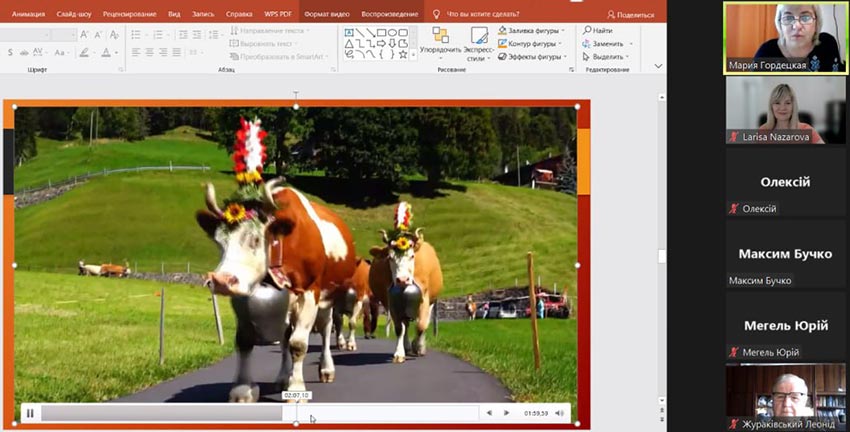Open Экспресс-стили quick styles gallery

(x=479, y=45)
